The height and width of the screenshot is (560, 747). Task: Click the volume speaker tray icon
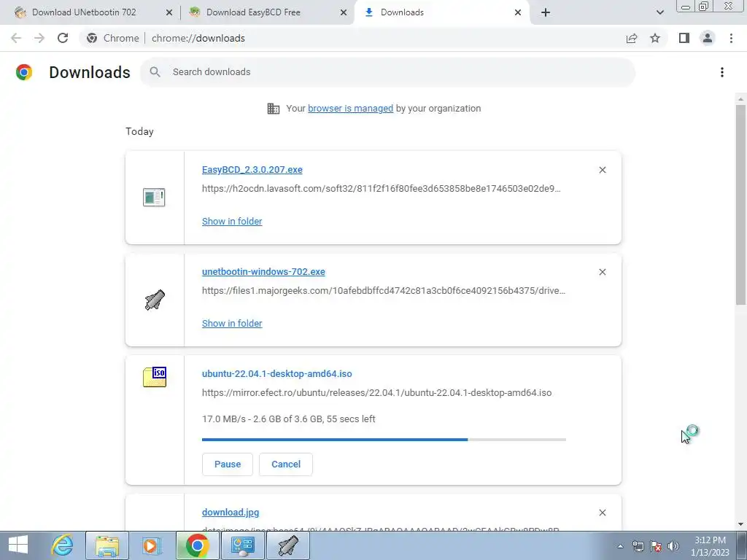673,546
